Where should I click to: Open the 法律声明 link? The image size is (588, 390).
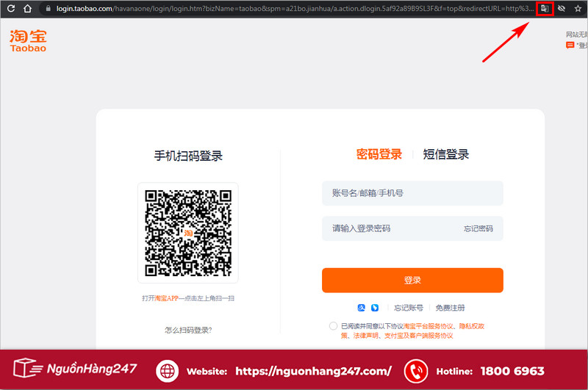click(365, 336)
